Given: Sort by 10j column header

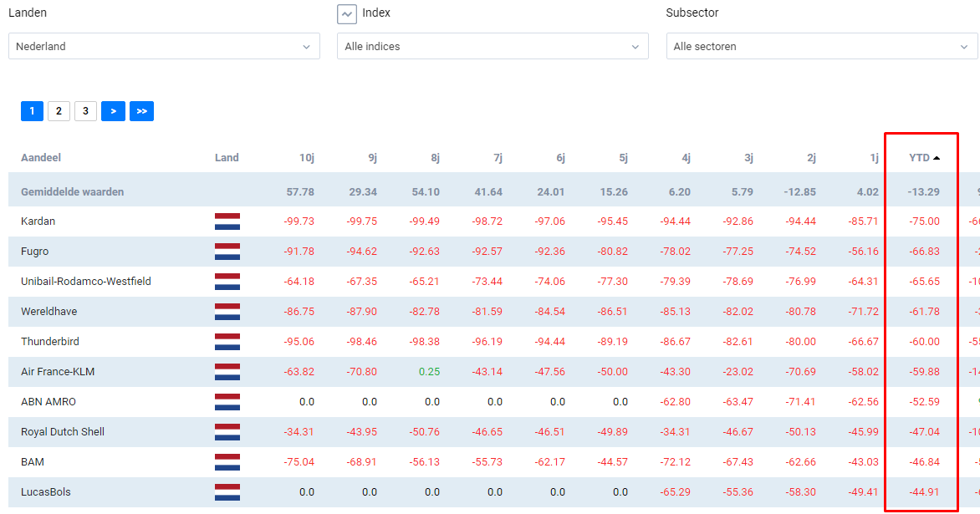Looking at the screenshot, I should (x=307, y=157).
